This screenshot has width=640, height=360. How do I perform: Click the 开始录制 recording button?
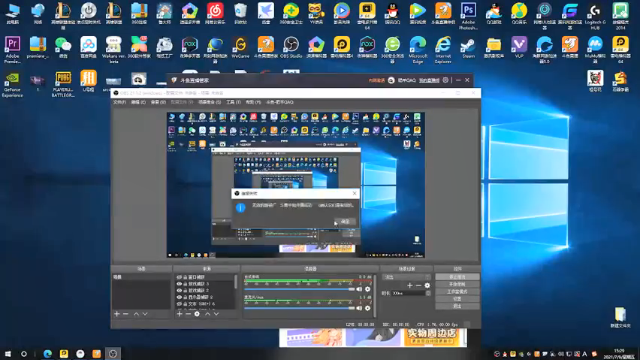(x=457, y=284)
